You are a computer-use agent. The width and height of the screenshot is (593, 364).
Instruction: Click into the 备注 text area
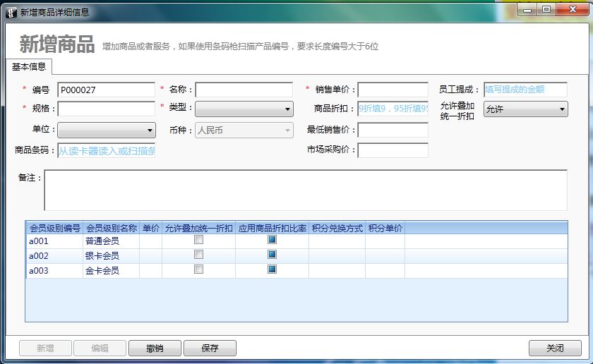(x=305, y=190)
